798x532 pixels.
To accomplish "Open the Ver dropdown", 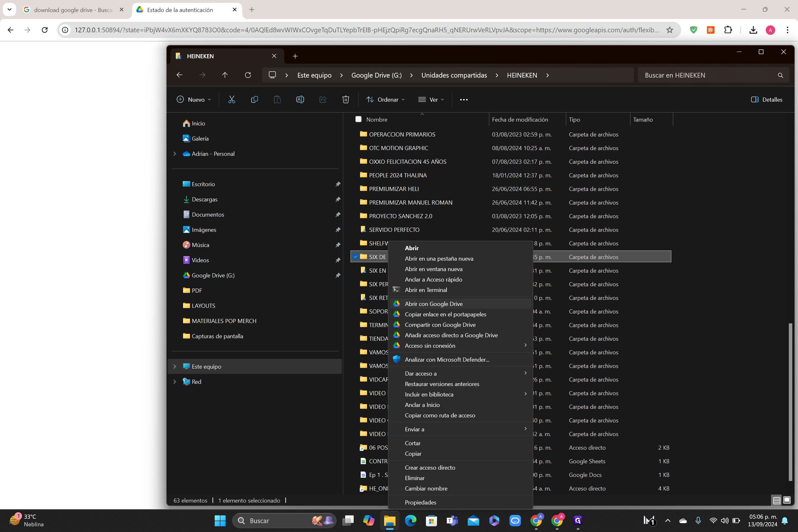I will coord(431,99).
